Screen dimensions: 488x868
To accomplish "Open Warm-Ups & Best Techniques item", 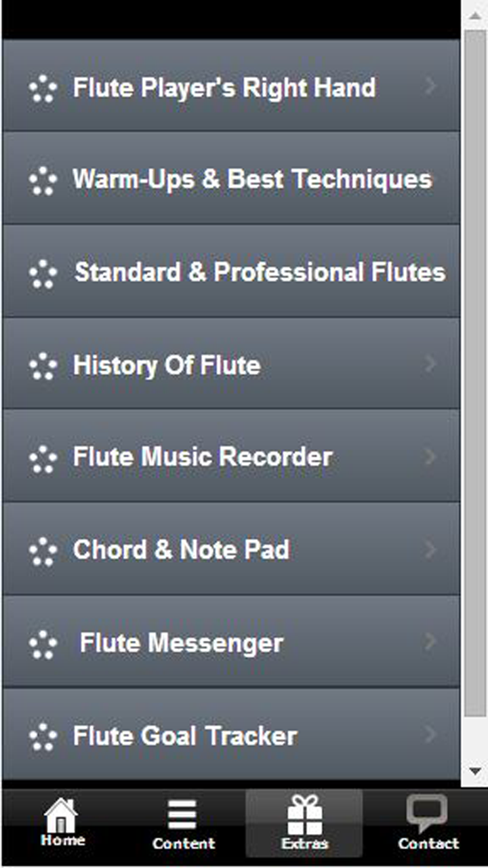I will pyautogui.click(x=251, y=180).
